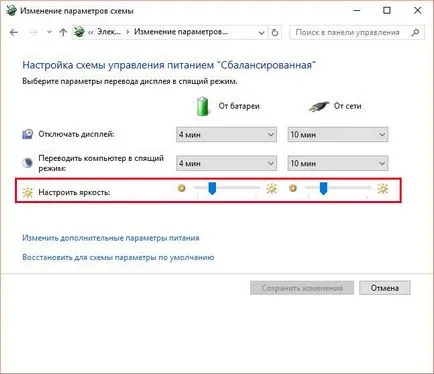Click the 'Отключать дисплей' monitor icon
434x374 pixels.
[27, 134]
